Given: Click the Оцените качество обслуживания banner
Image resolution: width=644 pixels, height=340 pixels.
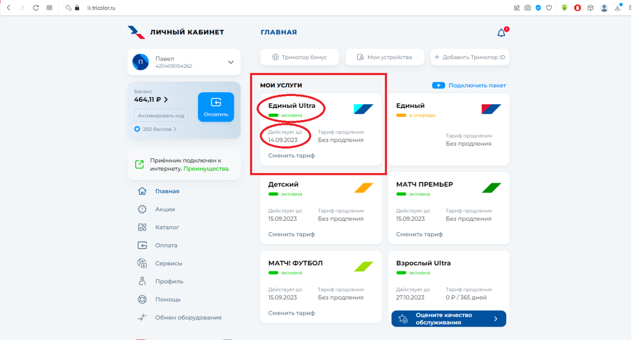Looking at the screenshot, I should coord(449,319).
